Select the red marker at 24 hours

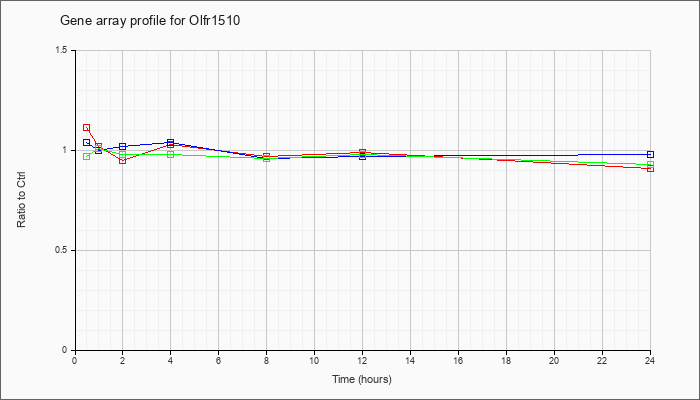tap(650, 168)
